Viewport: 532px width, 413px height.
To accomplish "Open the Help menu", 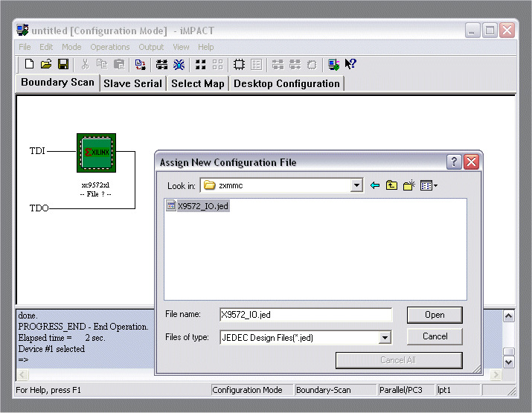I will pos(206,47).
